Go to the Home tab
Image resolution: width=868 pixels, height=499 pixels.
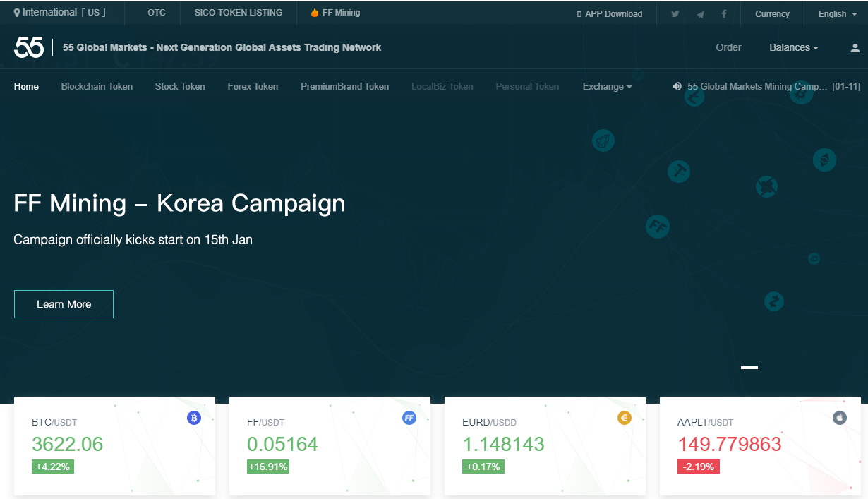tap(26, 86)
